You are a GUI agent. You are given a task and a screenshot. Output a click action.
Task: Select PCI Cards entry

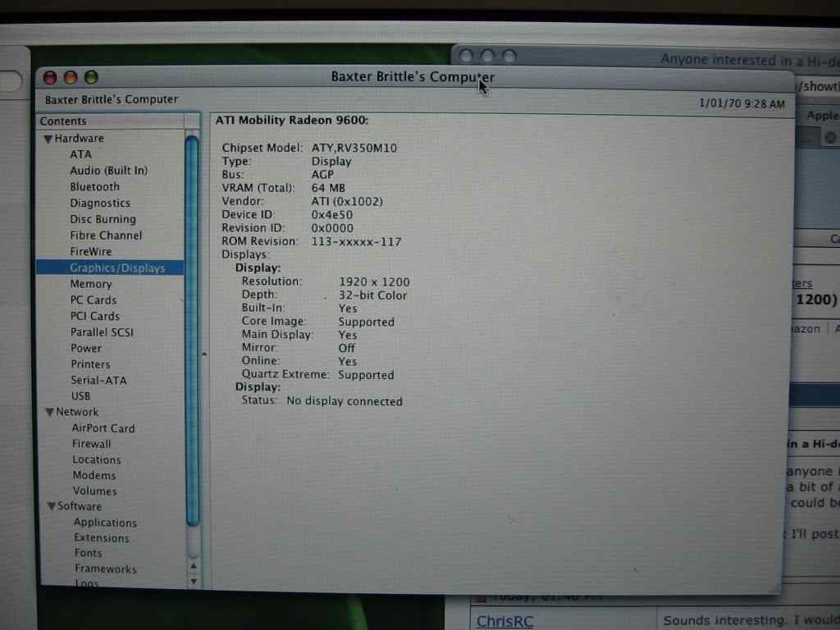(95, 316)
